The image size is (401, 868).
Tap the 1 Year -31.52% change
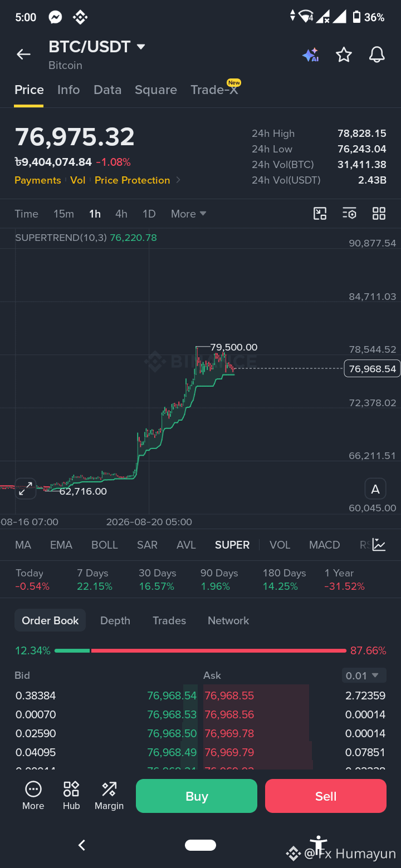[345, 579]
